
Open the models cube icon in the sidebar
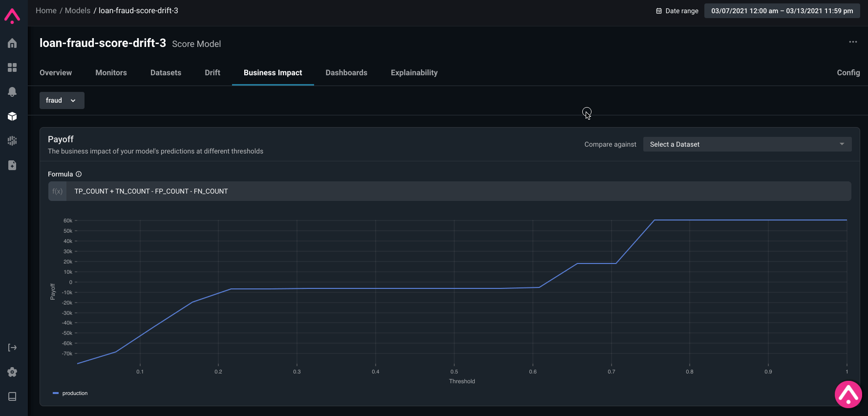tap(12, 116)
